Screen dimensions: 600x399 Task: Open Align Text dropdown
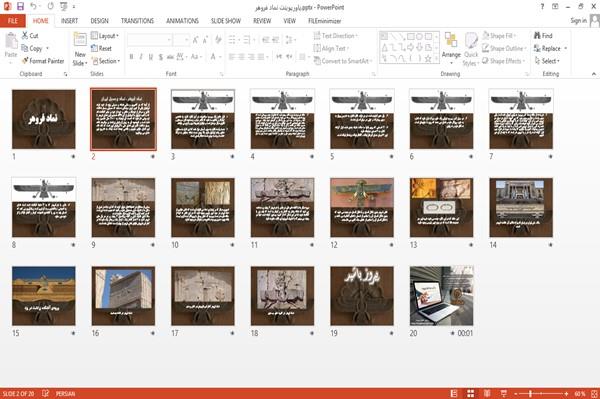[331, 48]
